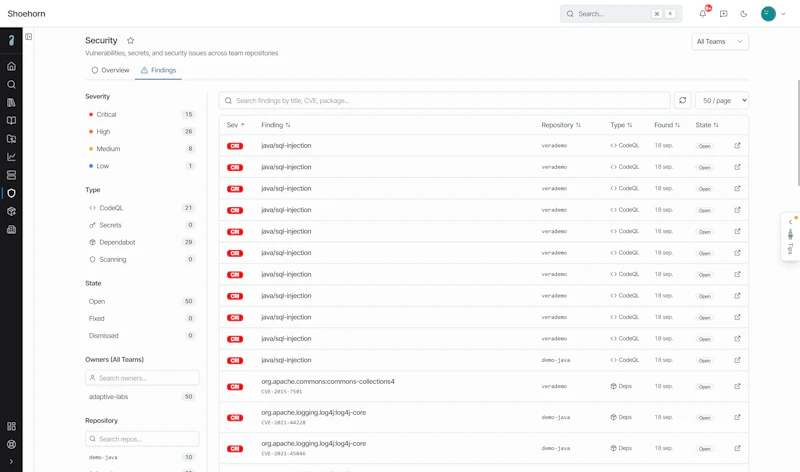Screen dimensions: 800x472
Task: Toggle dark mode with the moon icon
Action: pyautogui.click(x=744, y=14)
